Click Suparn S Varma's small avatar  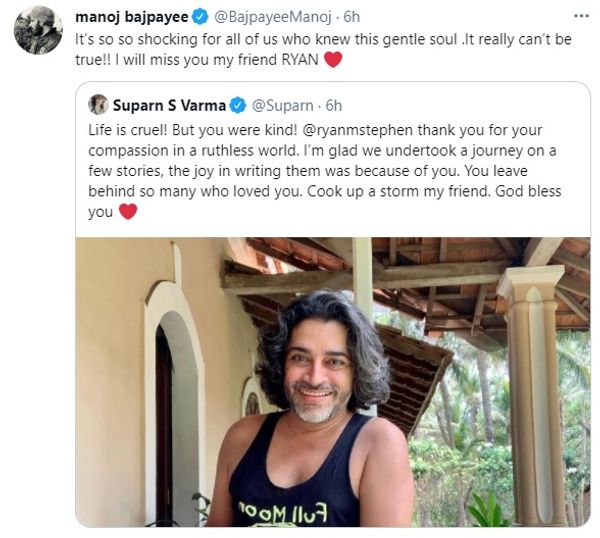(x=98, y=104)
